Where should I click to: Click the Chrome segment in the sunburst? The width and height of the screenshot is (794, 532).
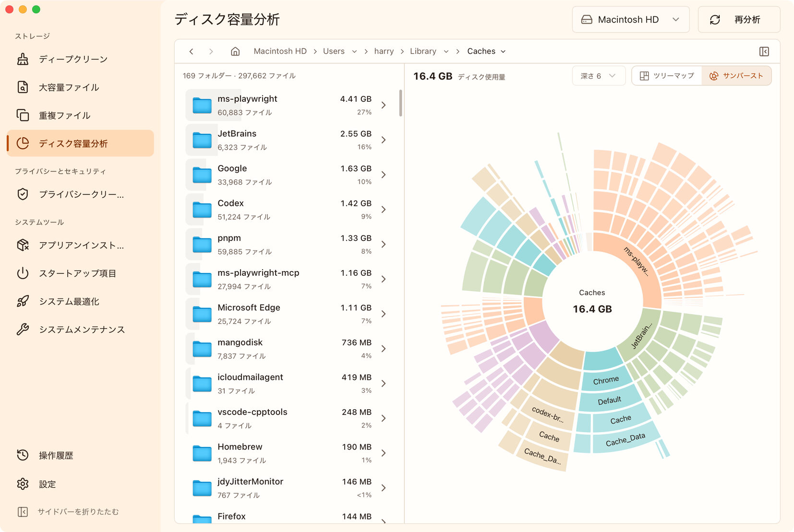(x=606, y=380)
